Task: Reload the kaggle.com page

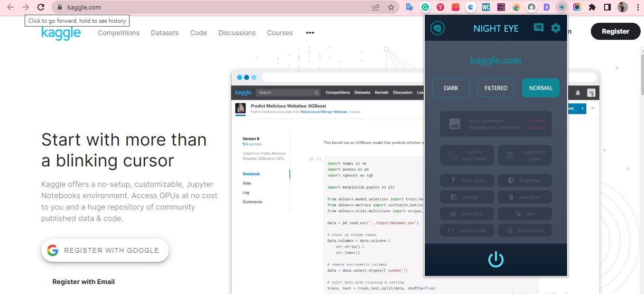Action: coord(41,7)
